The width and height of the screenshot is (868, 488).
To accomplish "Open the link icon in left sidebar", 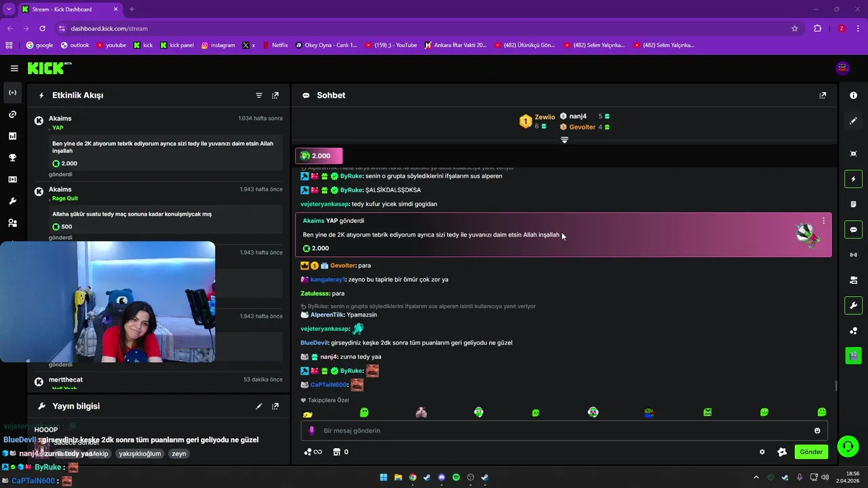I will (x=13, y=115).
